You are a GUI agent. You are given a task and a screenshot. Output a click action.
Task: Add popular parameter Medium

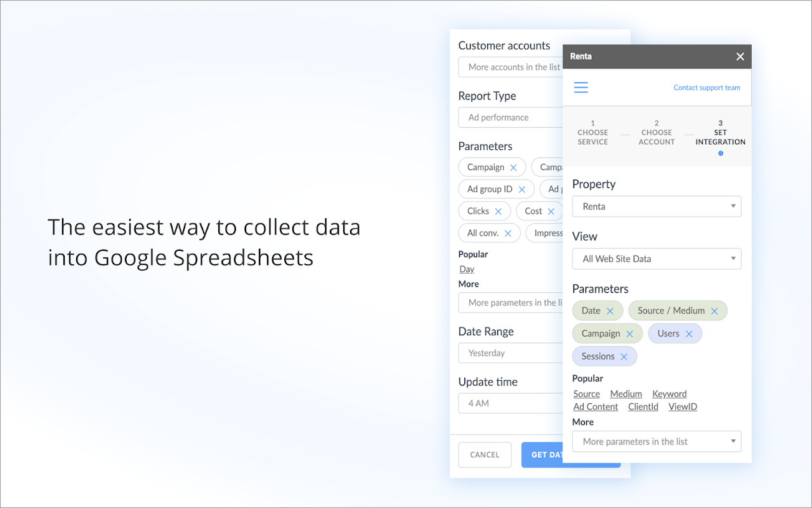(x=626, y=394)
